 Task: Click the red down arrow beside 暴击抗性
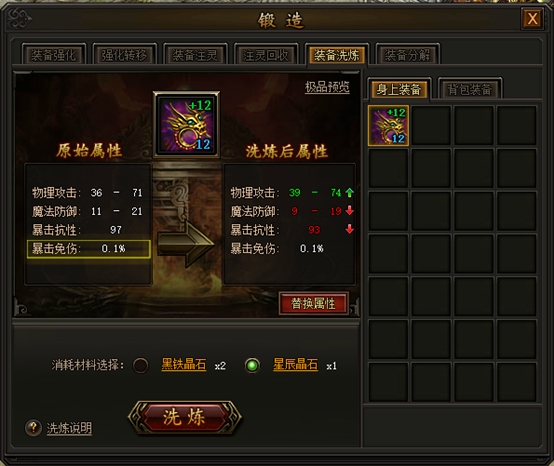pyautogui.click(x=349, y=229)
